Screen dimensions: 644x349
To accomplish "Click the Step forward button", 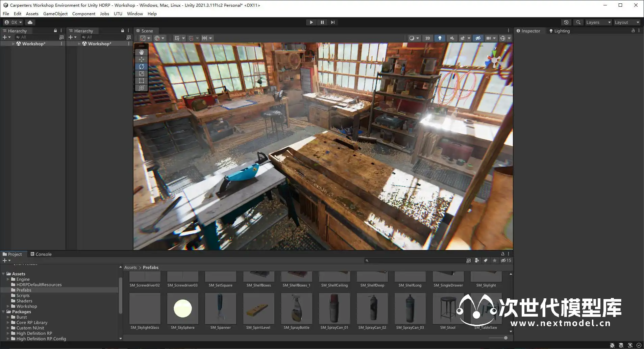I will [333, 22].
